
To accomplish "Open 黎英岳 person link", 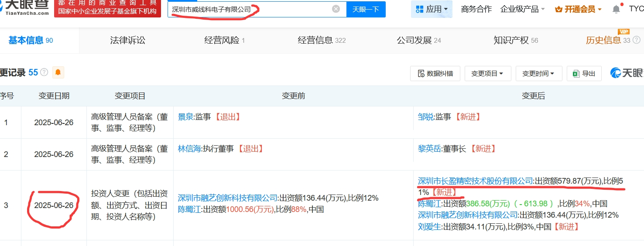I will coord(429,149).
